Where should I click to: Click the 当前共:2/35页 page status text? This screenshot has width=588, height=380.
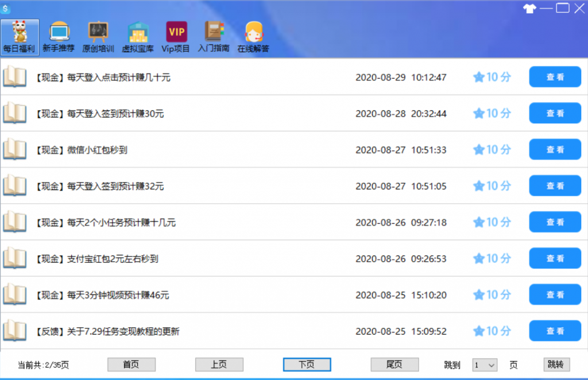pyautogui.click(x=44, y=365)
